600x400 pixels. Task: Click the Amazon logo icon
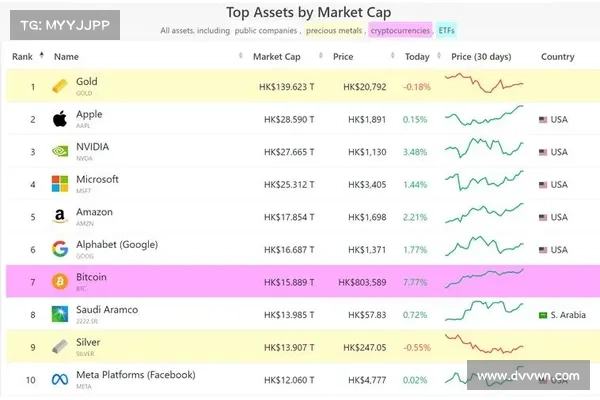tap(59, 217)
